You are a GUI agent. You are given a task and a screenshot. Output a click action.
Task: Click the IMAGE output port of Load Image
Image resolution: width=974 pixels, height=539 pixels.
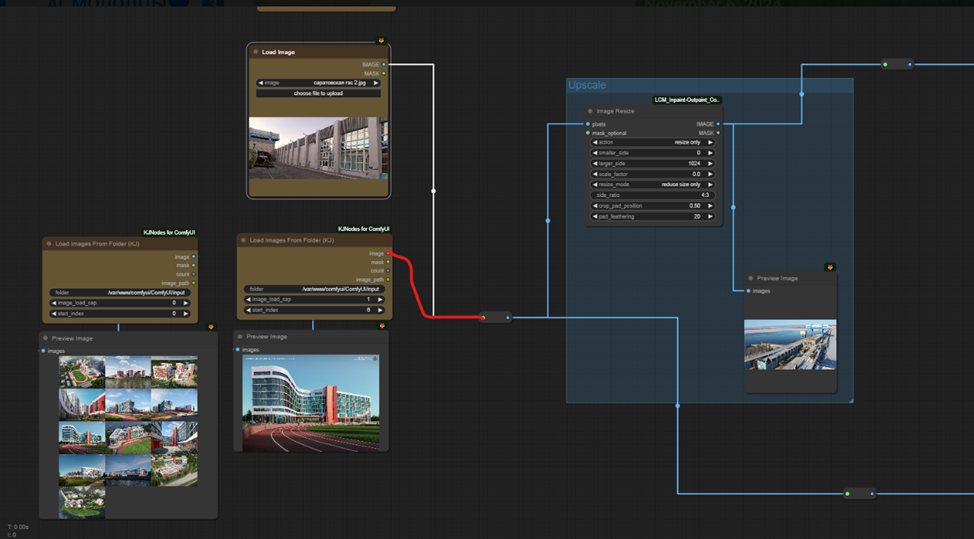click(x=384, y=65)
